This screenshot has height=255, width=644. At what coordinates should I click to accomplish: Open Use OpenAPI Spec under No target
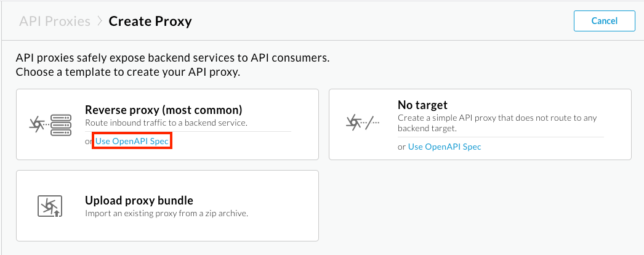click(x=445, y=147)
